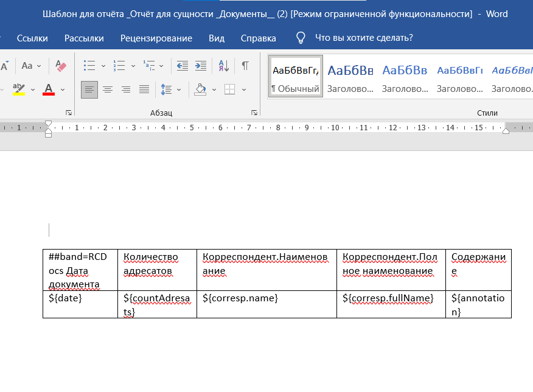
Task: Apply paragraph shading with the paint bucket
Action: [x=200, y=89]
